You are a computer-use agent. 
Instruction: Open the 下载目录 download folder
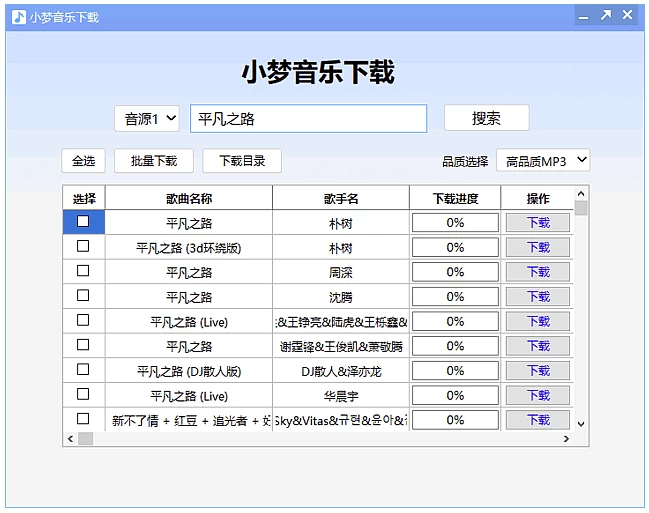(242, 161)
